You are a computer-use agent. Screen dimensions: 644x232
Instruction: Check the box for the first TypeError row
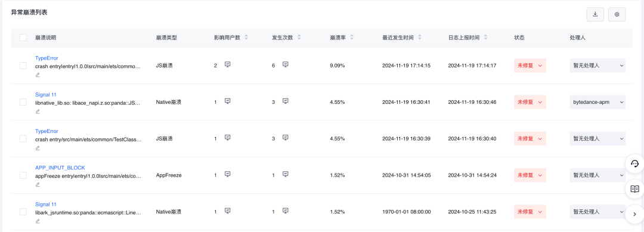point(23,66)
